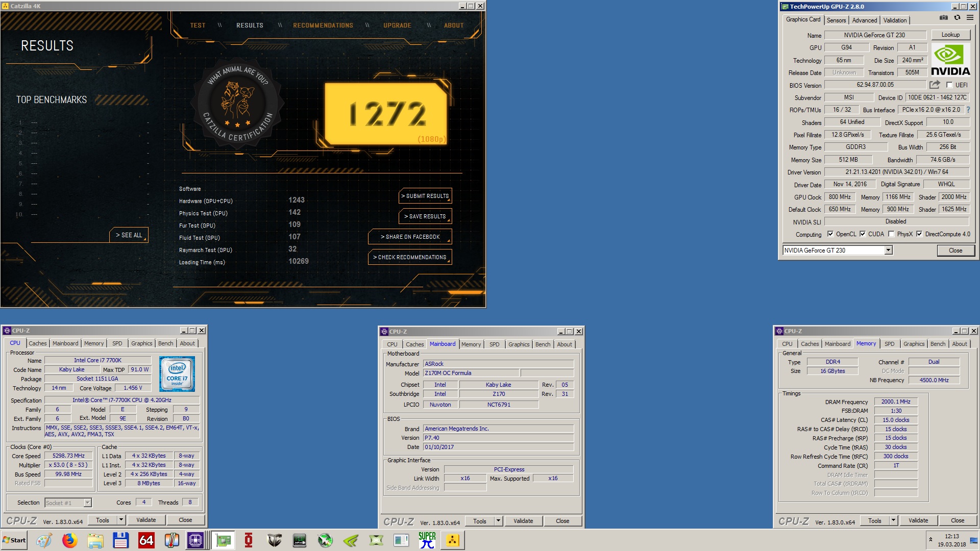Click the motherboard model field Z170M OC Formula
The width and height of the screenshot is (980, 551).
coord(471,373)
